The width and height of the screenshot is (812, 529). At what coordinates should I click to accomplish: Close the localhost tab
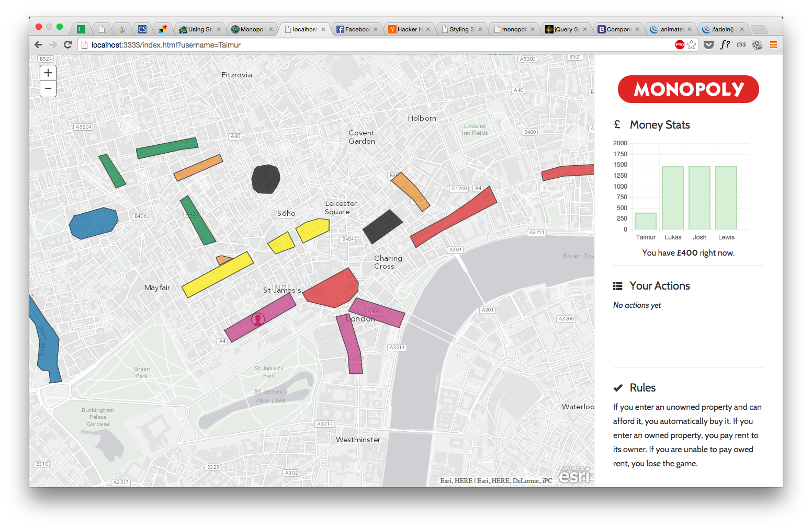pos(323,29)
